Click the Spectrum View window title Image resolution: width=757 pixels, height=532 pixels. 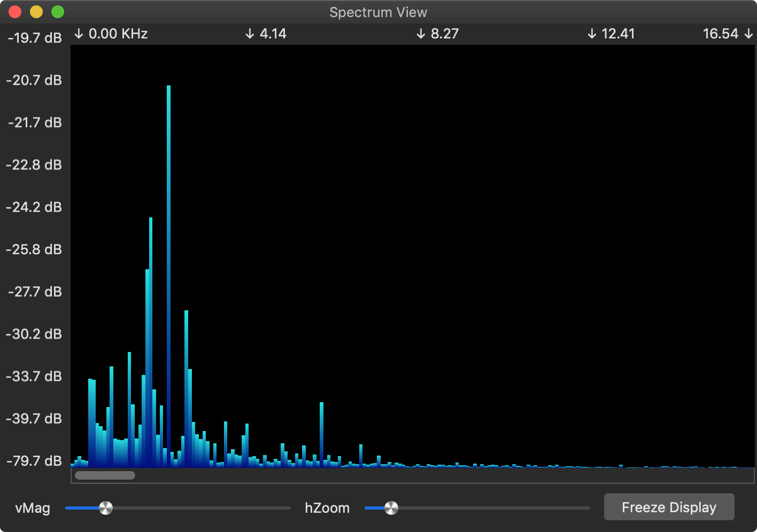378,12
